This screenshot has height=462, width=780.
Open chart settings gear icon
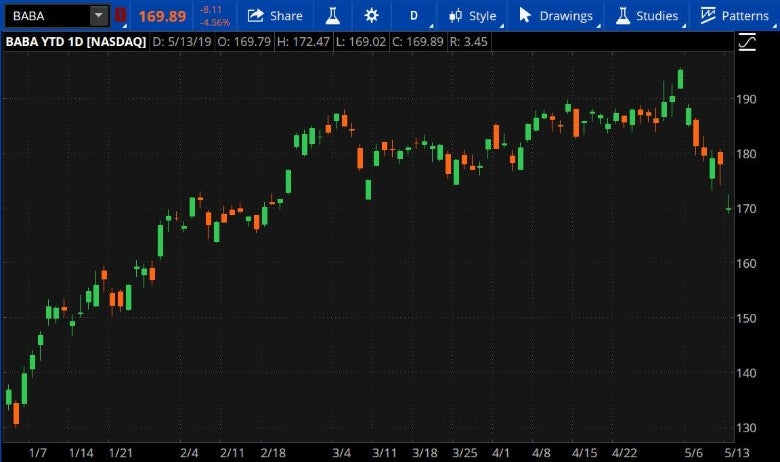pyautogui.click(x=371, y=15)
